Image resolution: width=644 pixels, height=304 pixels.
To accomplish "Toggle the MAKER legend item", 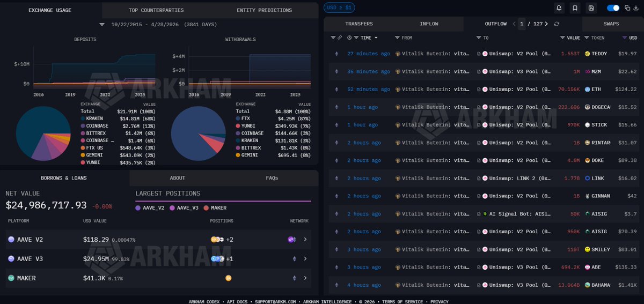I will [x=215, y=207].
